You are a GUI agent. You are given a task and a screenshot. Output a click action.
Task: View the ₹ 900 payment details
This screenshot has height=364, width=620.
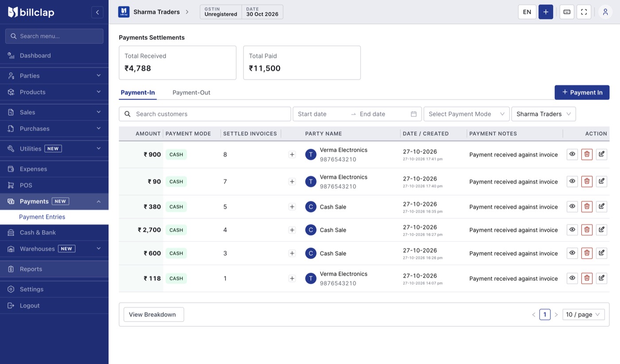pos(572,154)
